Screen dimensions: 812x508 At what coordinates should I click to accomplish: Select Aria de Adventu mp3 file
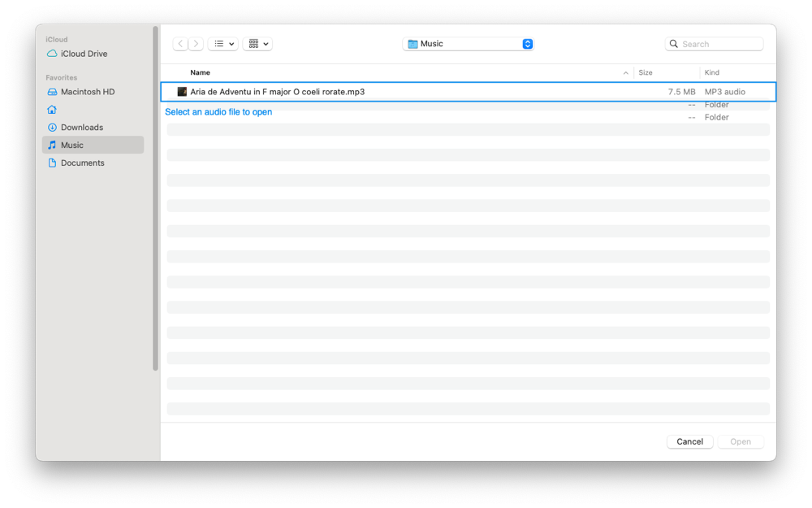[x=469, y=92]
